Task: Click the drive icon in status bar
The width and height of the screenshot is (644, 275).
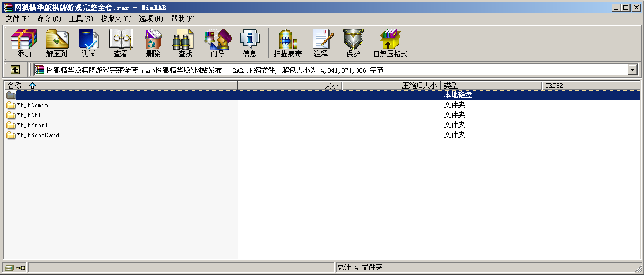Action: coord(9,267)
